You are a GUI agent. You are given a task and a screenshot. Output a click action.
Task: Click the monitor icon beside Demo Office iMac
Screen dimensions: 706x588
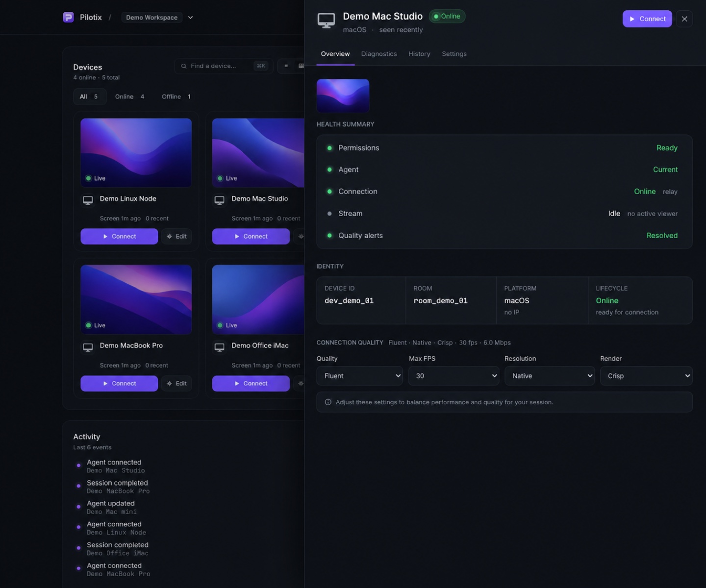coord(220,347)
